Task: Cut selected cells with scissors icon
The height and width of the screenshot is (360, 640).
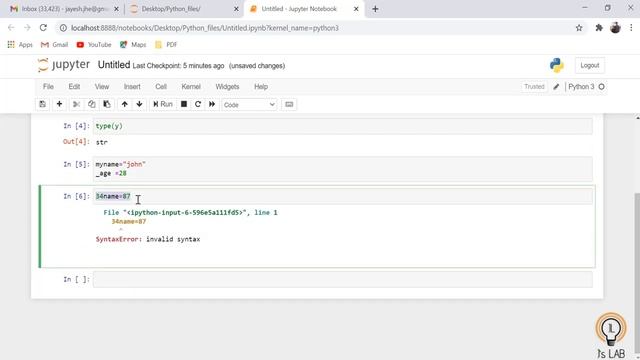Action: (76, 104)
